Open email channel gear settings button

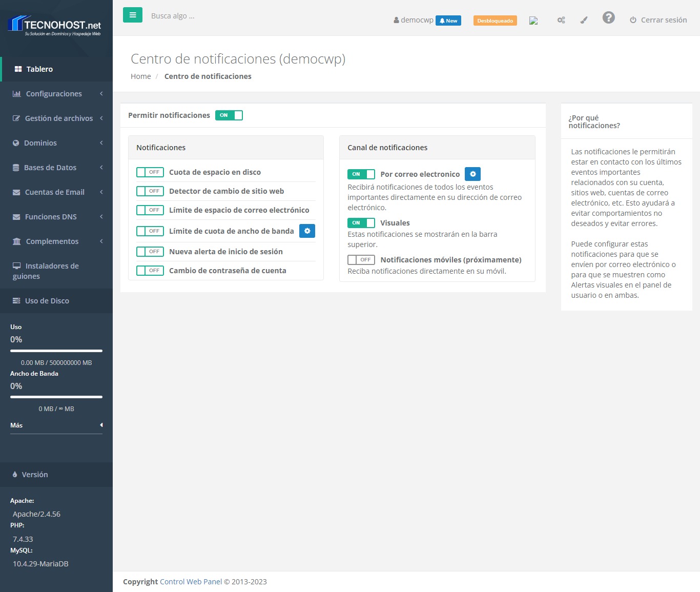coord(472,174)
